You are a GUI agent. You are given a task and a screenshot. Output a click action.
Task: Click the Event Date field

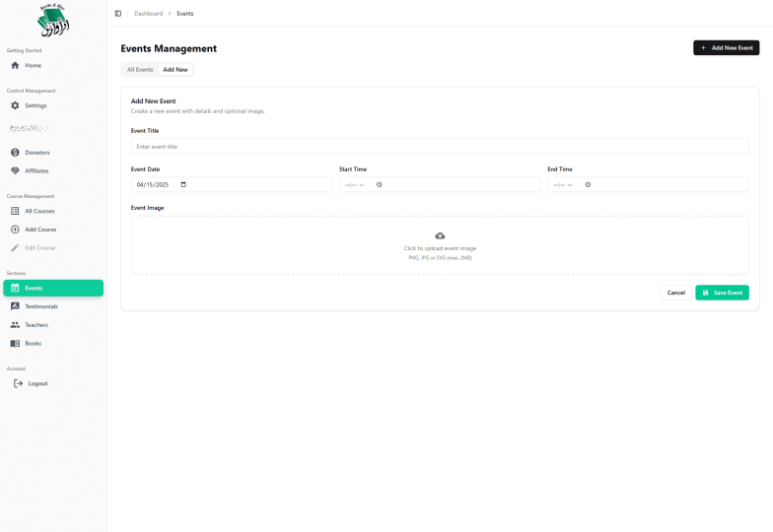click(x=232, y=185)
